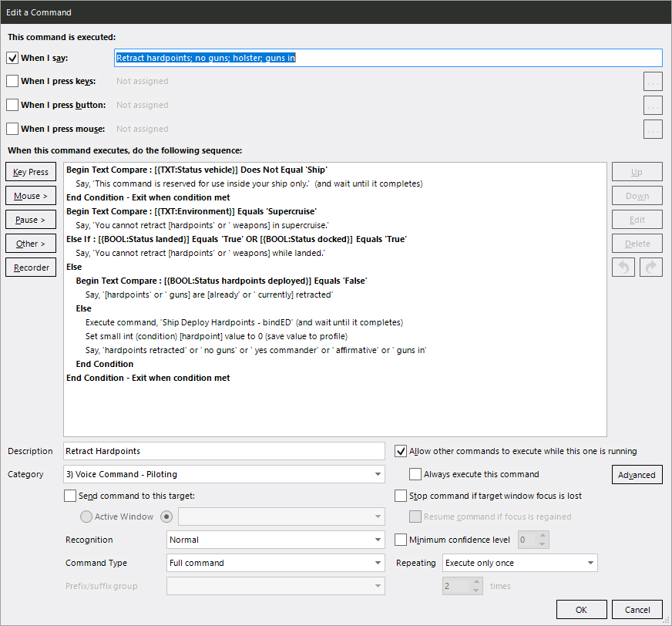Open the Prefix/suffix group dropdown

click(276, 586)
